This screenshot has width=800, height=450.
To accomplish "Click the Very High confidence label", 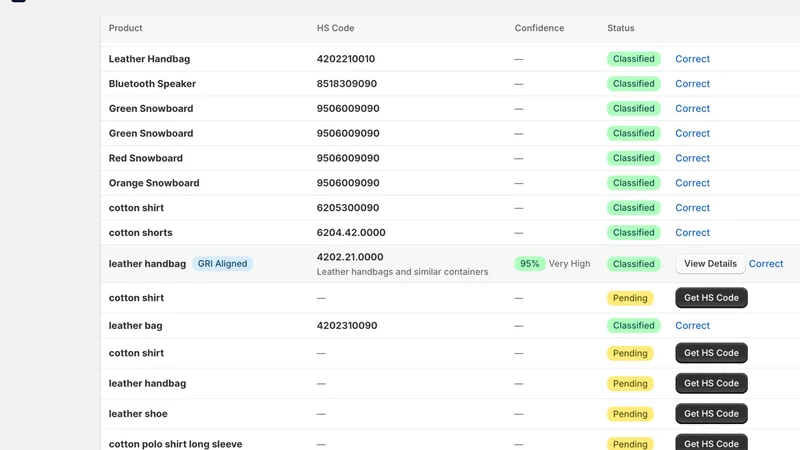I will click(569, 264).
